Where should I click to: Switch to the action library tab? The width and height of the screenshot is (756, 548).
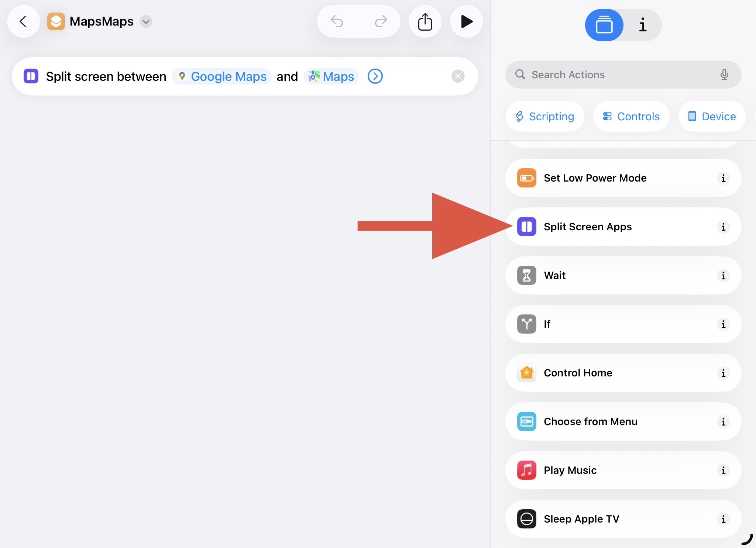pyautogui.click(x=604, y=25)
